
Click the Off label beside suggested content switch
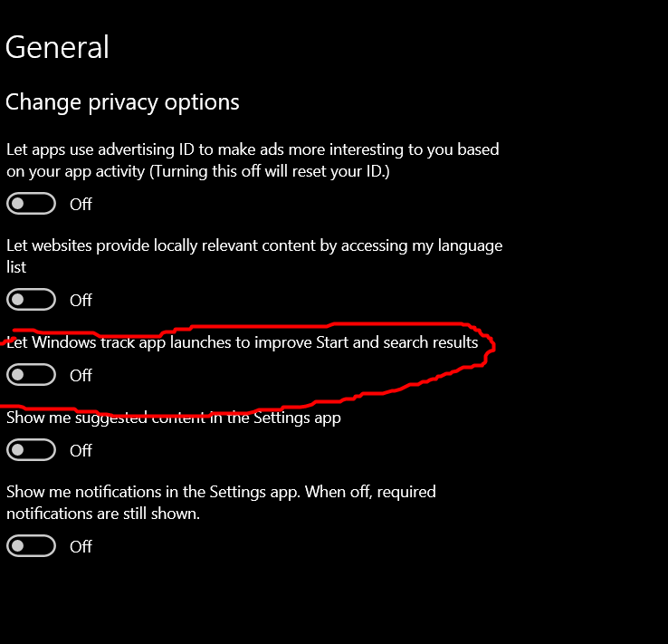[81, 450]
